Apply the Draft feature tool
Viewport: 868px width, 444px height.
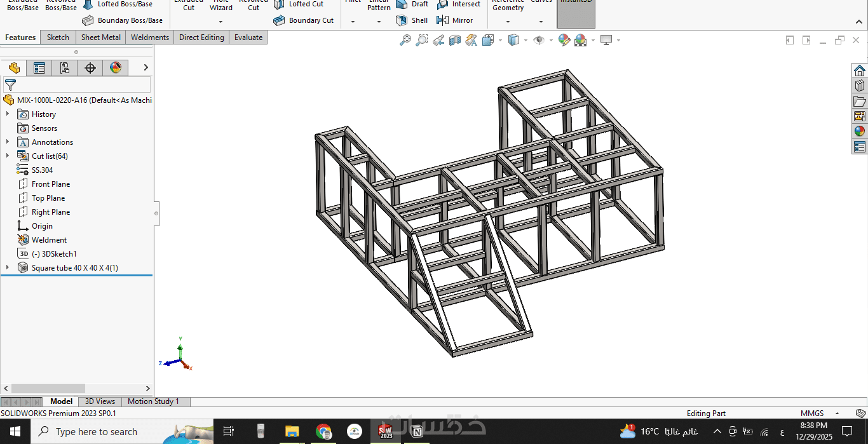[x=412, y=4]
